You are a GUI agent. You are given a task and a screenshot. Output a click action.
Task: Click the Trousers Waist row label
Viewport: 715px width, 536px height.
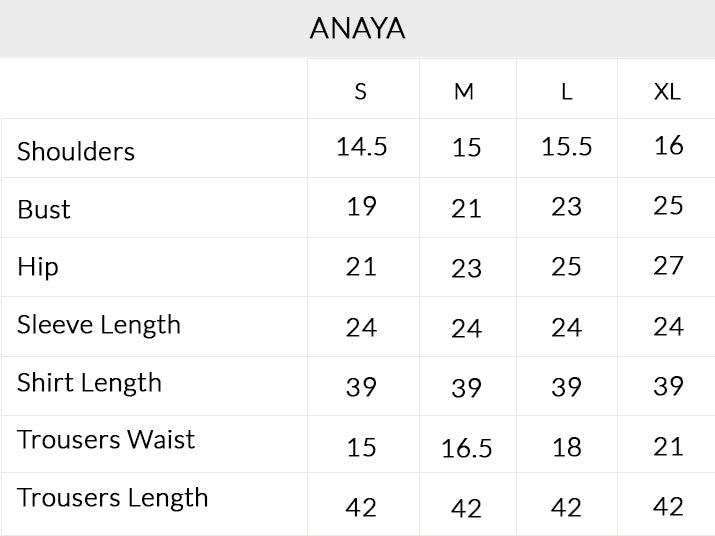[x=106, y=440]
